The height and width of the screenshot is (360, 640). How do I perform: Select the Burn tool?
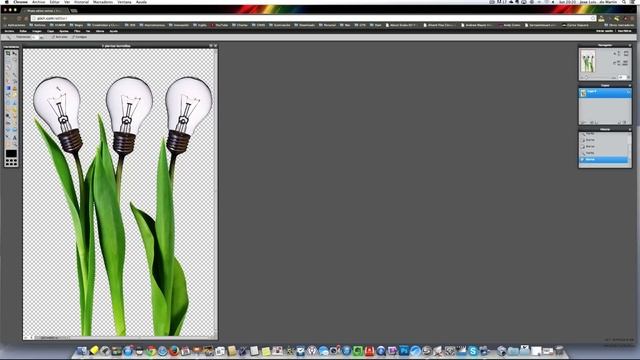[14, 116]
